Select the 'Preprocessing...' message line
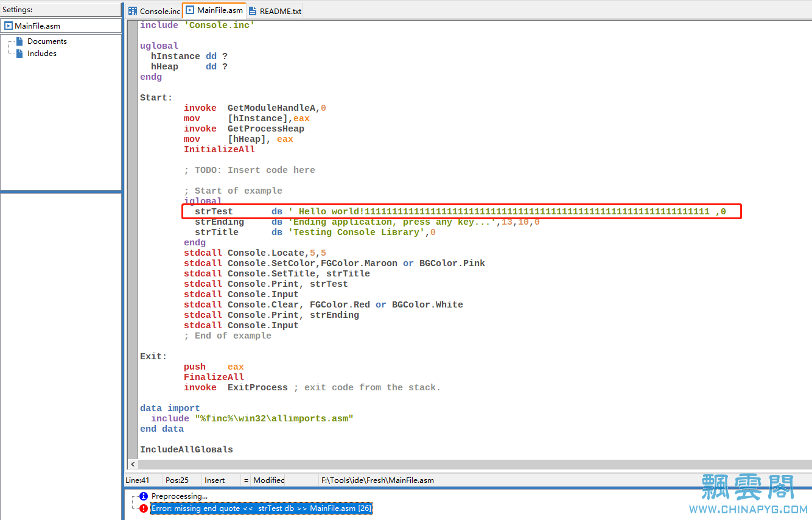 (180, 496)
